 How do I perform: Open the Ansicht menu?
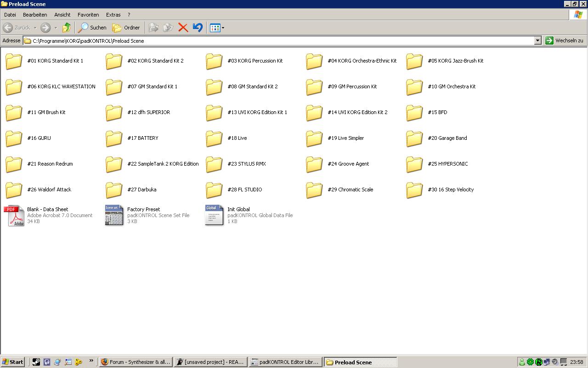click(62, 15)
